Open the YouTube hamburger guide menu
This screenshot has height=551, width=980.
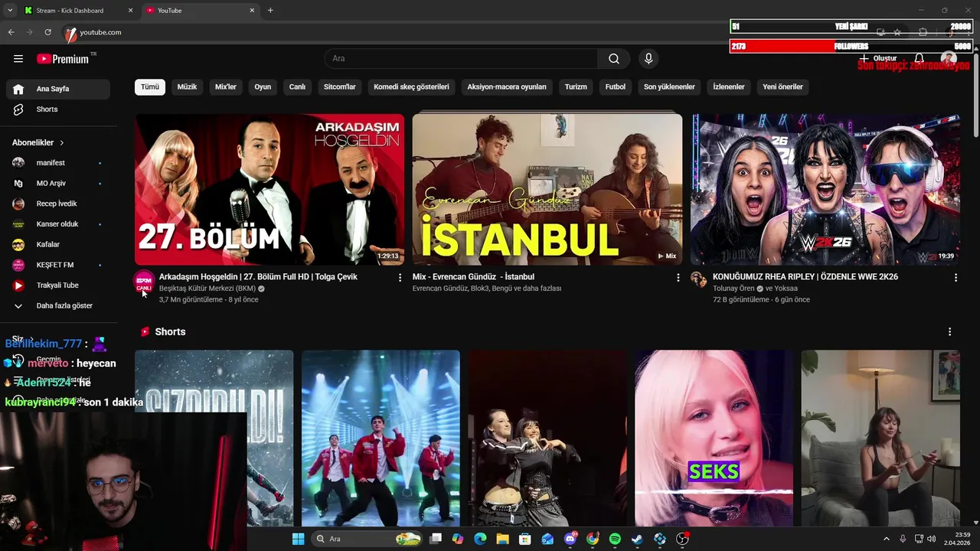click(x=18, y=59)
